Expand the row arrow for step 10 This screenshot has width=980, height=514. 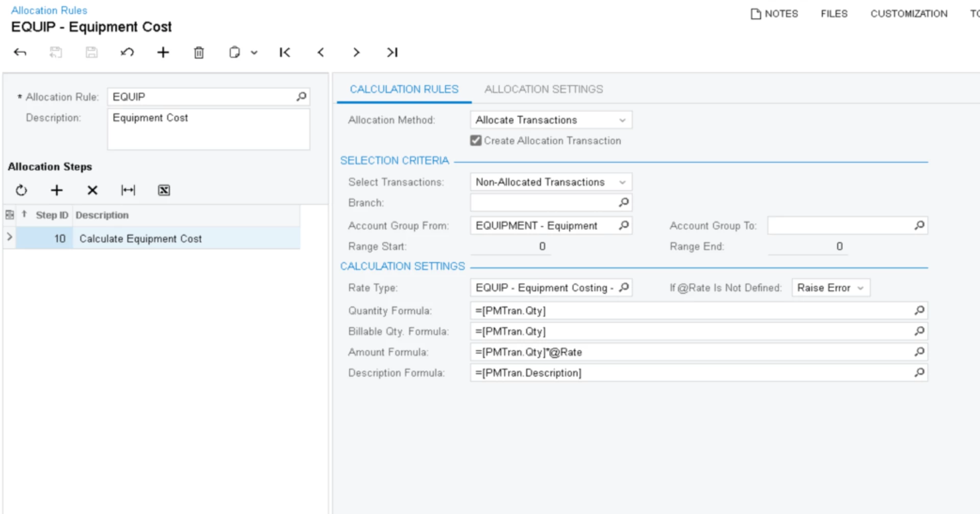point(9,237)
